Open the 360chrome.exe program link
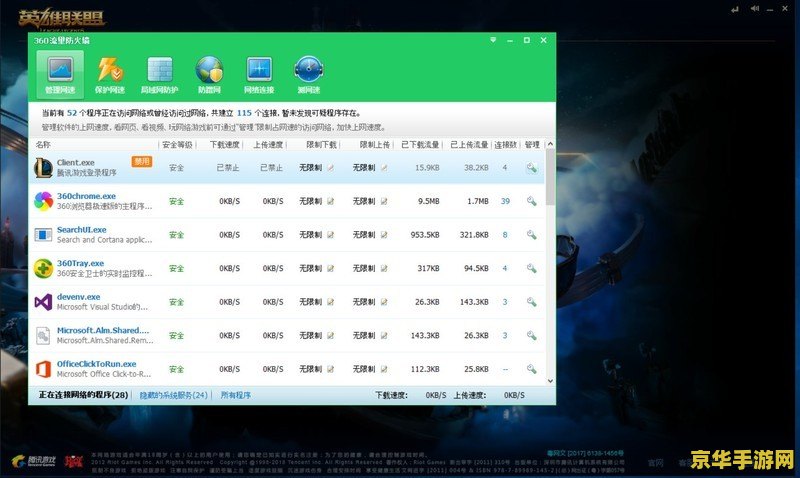The width and height of the screenshot is (800, 478). (86, 196)
